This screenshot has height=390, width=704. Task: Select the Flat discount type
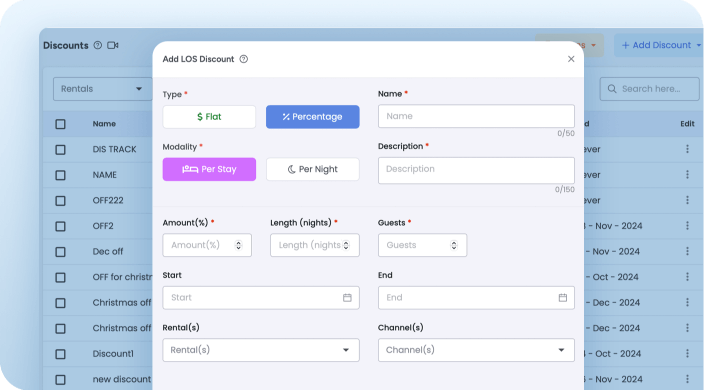pos(209,117)
